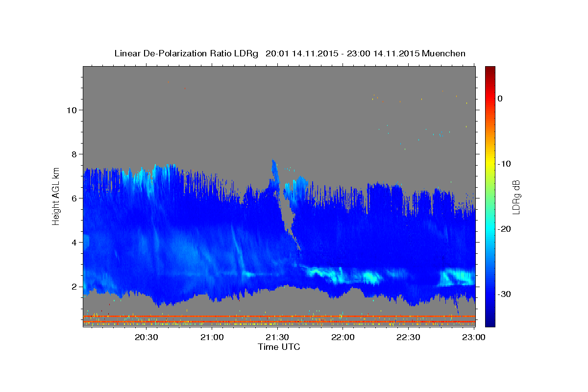Click the 'LDRg dB' colorbar label
Image resolution: width=588 pixels, height=392 pixels.
(515, 197)
